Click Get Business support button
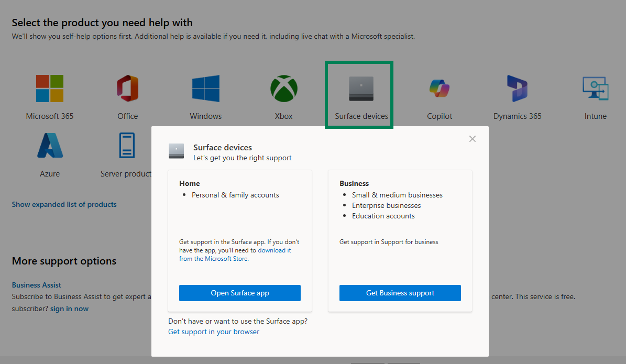Viewport: 626px width, 364px height. tap(400, 293)
